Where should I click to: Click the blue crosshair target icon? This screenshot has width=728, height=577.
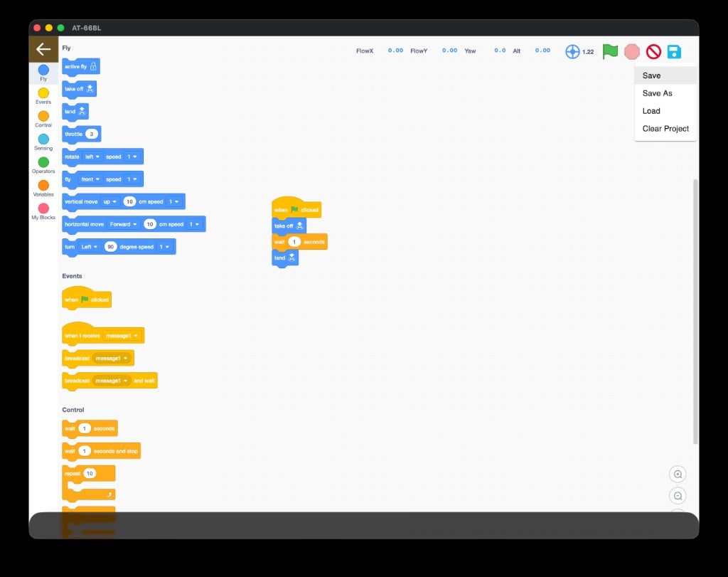tap(572, 51)
